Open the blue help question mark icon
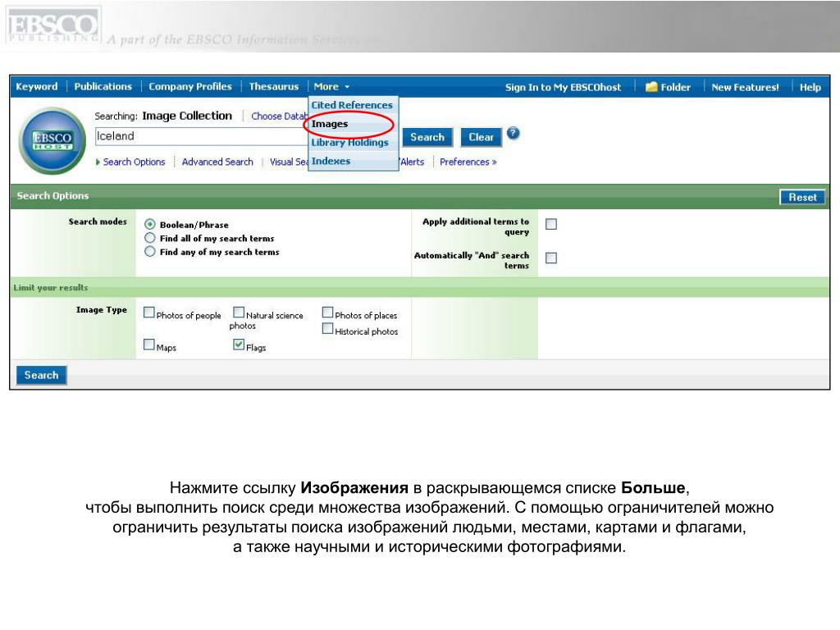840x630 pixels. (x=513, y=133)
